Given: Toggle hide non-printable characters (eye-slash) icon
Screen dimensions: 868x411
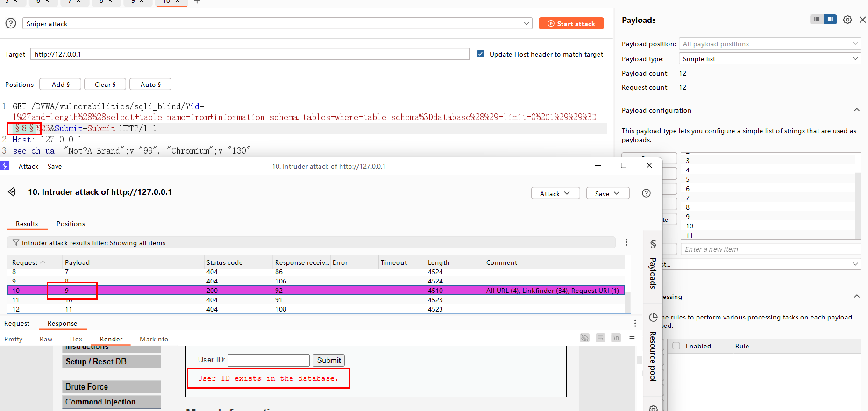Looking at the screenshot, I should [x=585, y=338].
